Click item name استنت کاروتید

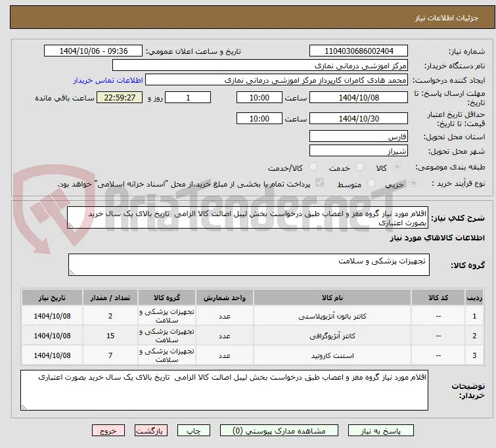(332, 355)
